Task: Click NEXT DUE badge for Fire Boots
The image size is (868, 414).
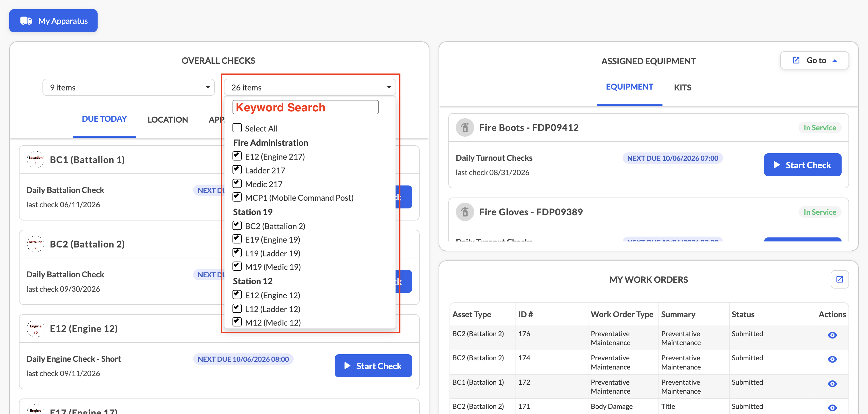Action: coord(672,158)
